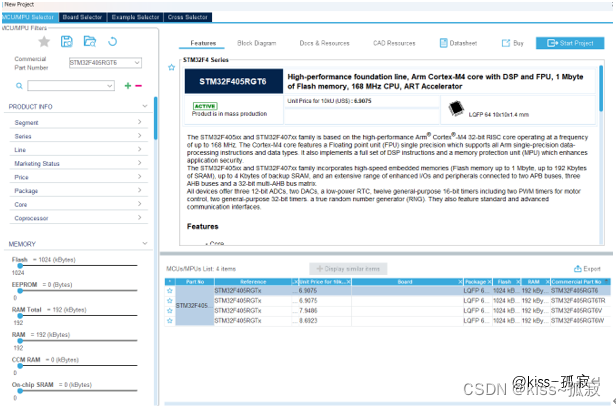Sort by RAM column header
Screen dimensions: 616x406
535,282
